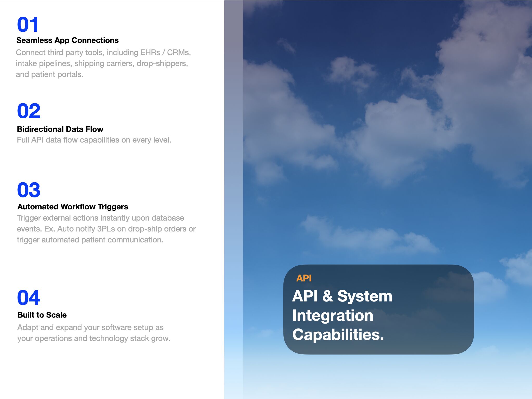
Task: Select the Seamless App Connections heading
Action: click(67, 40)
